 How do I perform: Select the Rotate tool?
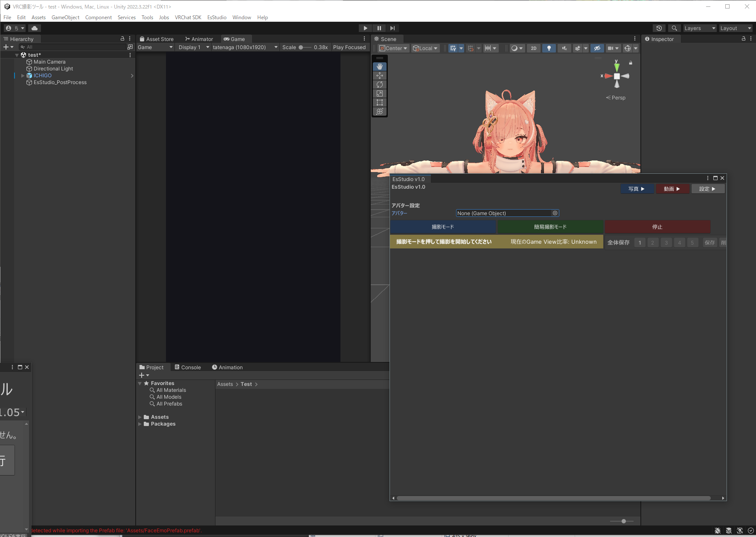pos(380,85)
